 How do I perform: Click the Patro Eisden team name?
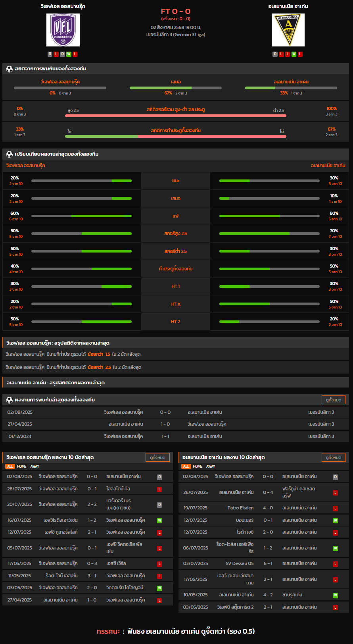[241, 508]
